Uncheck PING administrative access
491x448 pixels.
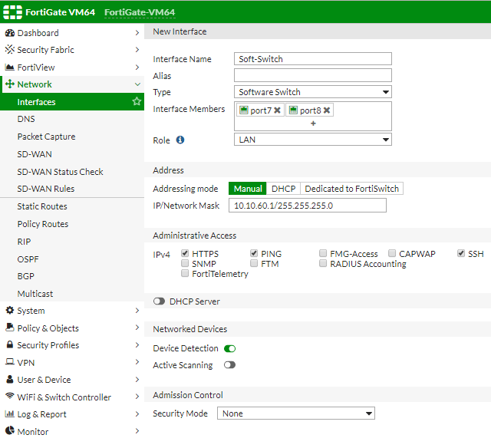[x=254, y=253]
